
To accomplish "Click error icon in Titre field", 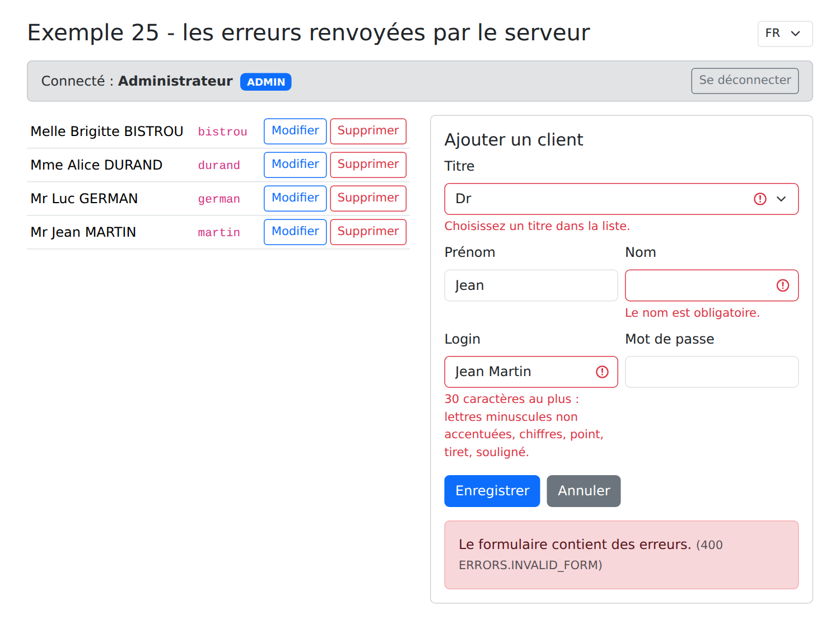I will coord(760,199).
